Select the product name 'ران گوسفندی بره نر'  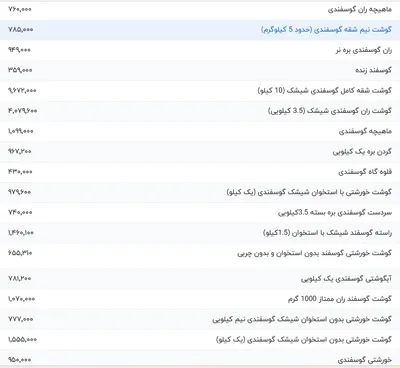click(364, 50)
